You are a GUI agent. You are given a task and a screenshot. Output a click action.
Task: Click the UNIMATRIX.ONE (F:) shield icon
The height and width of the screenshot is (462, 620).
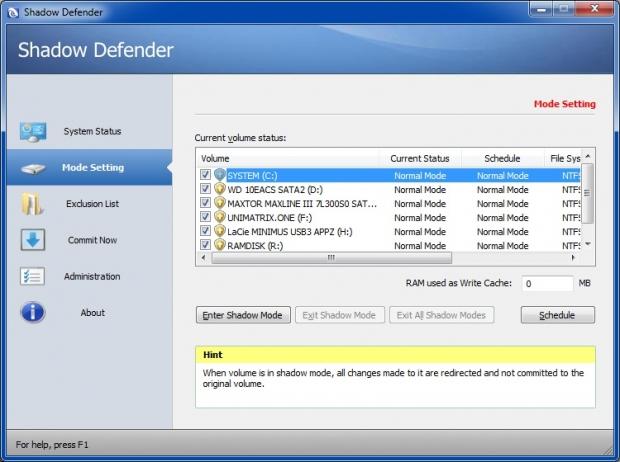click(220, 217)
